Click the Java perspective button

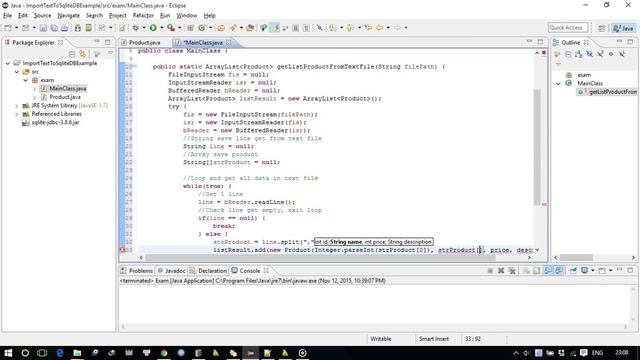pos(623,28)
